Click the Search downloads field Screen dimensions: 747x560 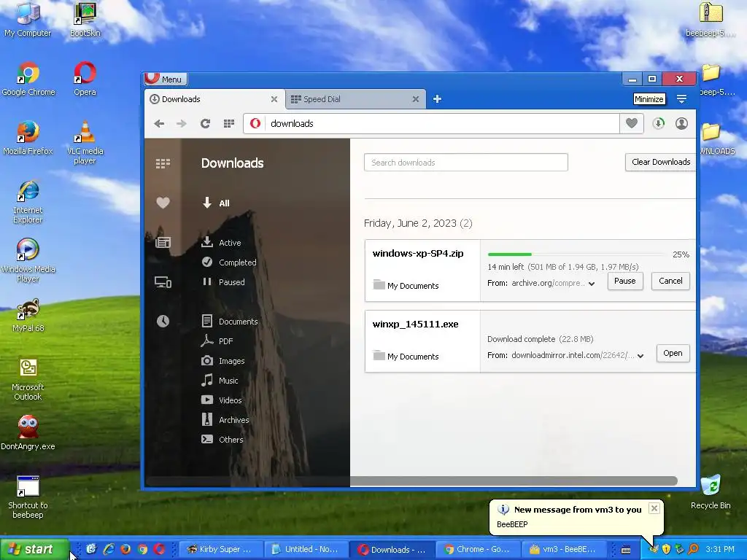pyautogui.click(x=466, y=163)
